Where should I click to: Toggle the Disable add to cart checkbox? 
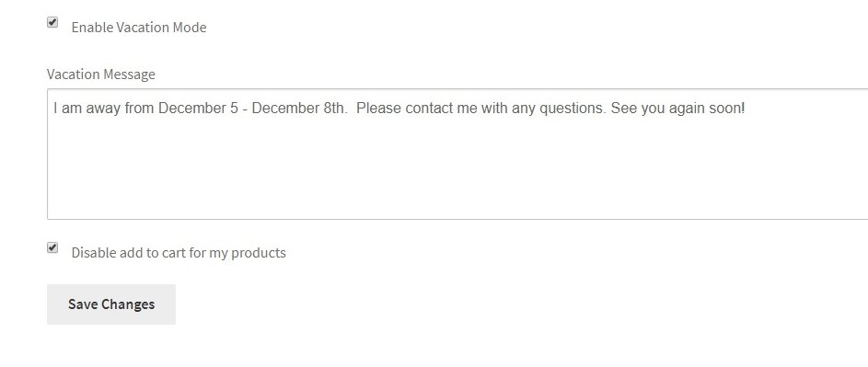52,247
